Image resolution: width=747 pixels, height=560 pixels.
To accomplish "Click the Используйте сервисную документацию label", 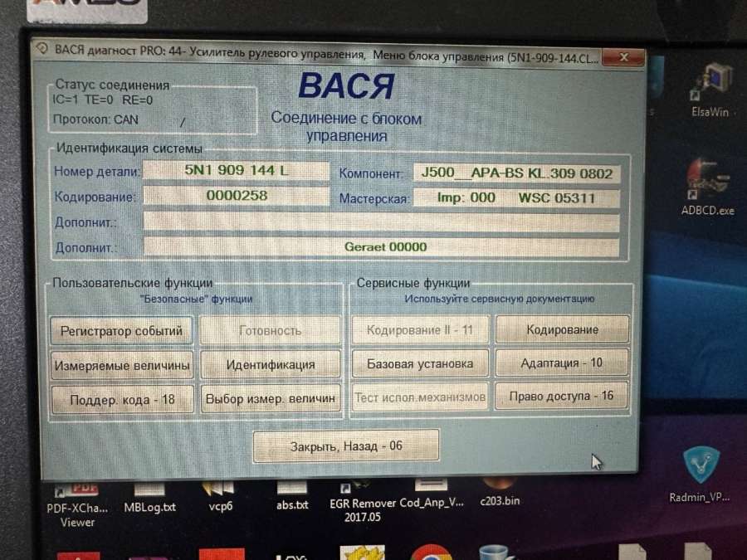I will point(500,299).
